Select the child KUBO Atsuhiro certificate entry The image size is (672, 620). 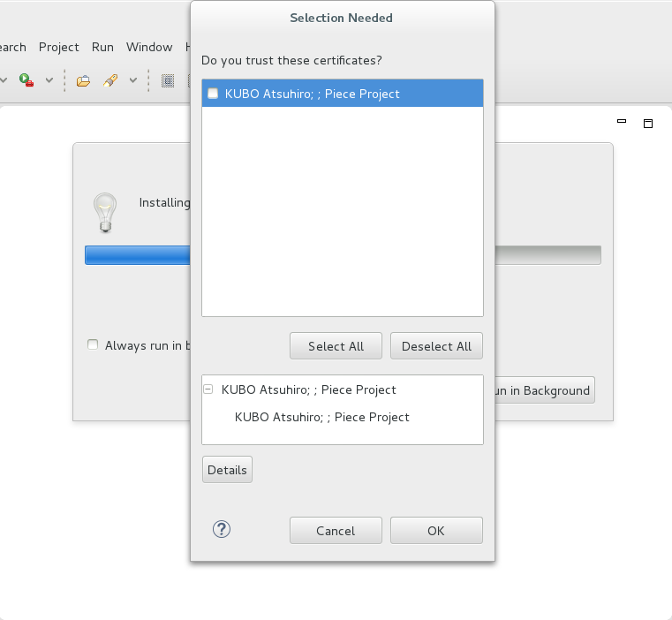[x=321, y=417]
